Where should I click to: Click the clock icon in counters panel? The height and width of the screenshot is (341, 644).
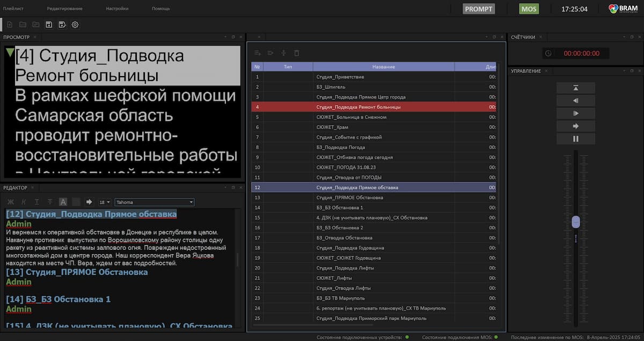tap(548, 53)
